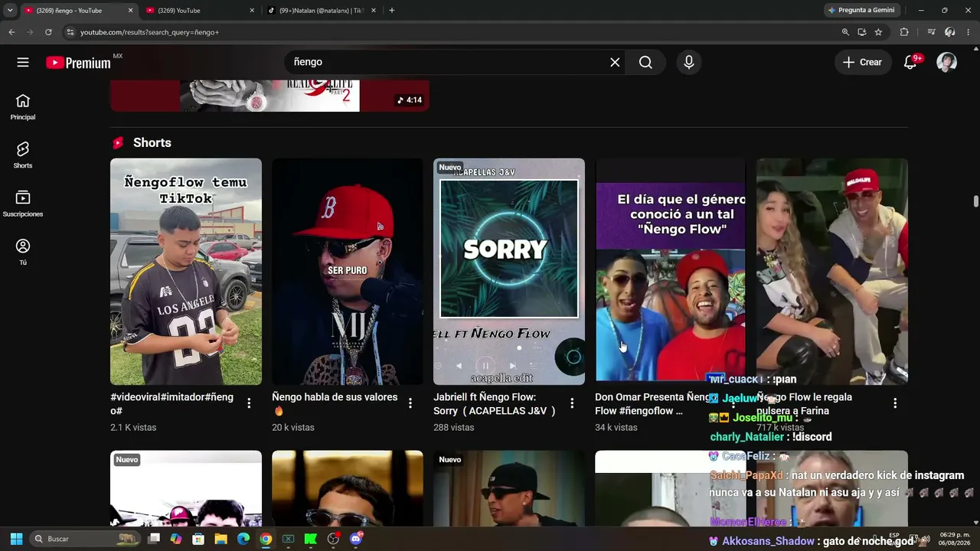Viewport: 980px width, 551px height.
Task: Open options for 'Ñengo habla de sus valores' short
Action: click(410, 403)
